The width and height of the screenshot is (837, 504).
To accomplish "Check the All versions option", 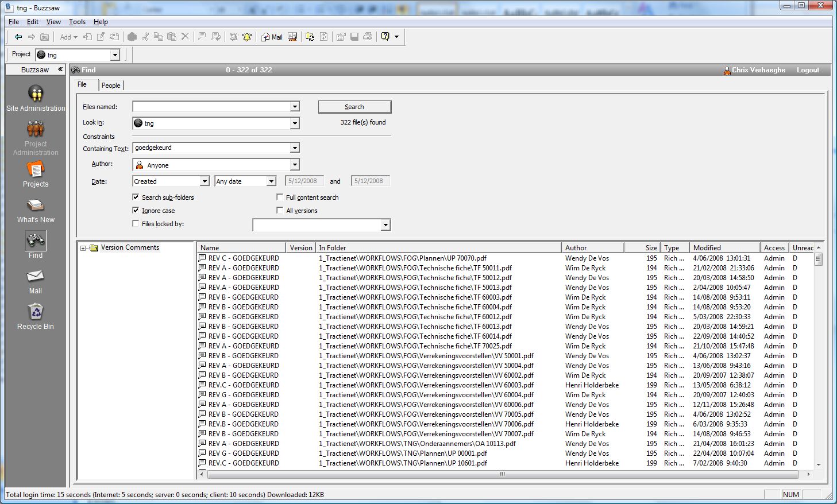I will 280,210.
